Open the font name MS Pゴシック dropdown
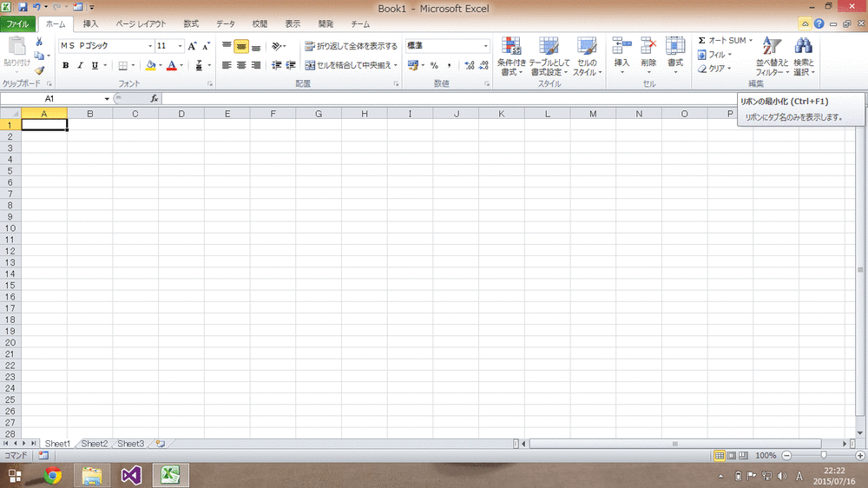This screenshot has width=868, height=488. click(150, 46)
